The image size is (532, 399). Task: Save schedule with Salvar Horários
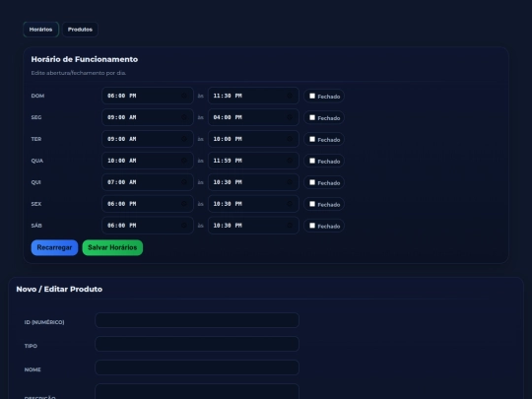click(112, 247)
